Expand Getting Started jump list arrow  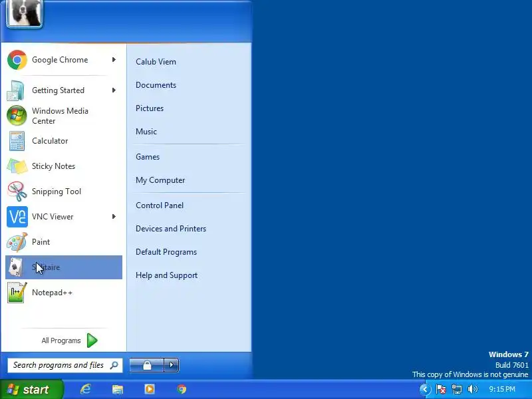pos(114,90)
